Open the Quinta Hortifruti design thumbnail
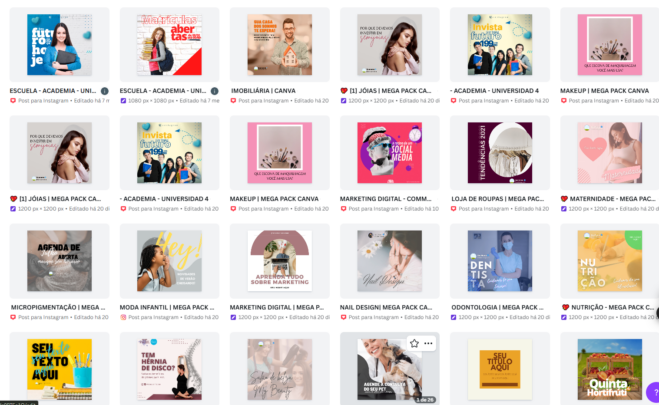 click(610, 369)
